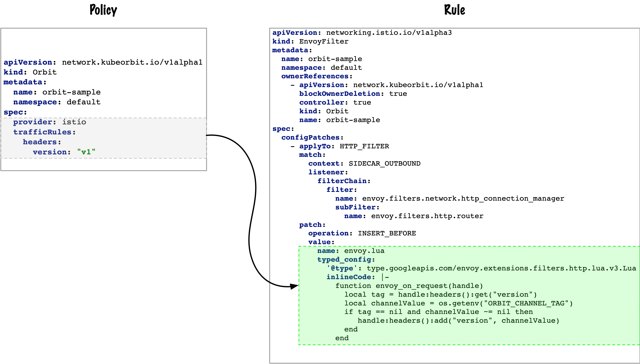
Task: Click the typed_config key
Action: pyautogui.click(x=344, y=259)
